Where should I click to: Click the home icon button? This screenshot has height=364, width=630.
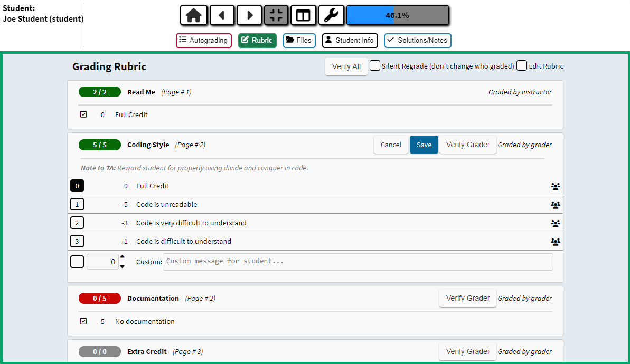[194, 15]
